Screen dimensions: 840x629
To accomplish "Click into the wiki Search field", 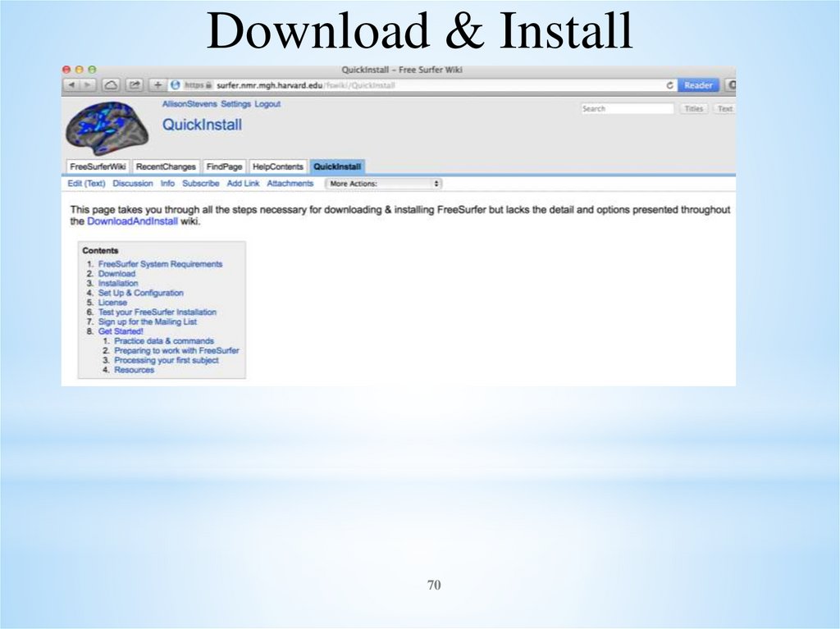I will coord(628,109).
